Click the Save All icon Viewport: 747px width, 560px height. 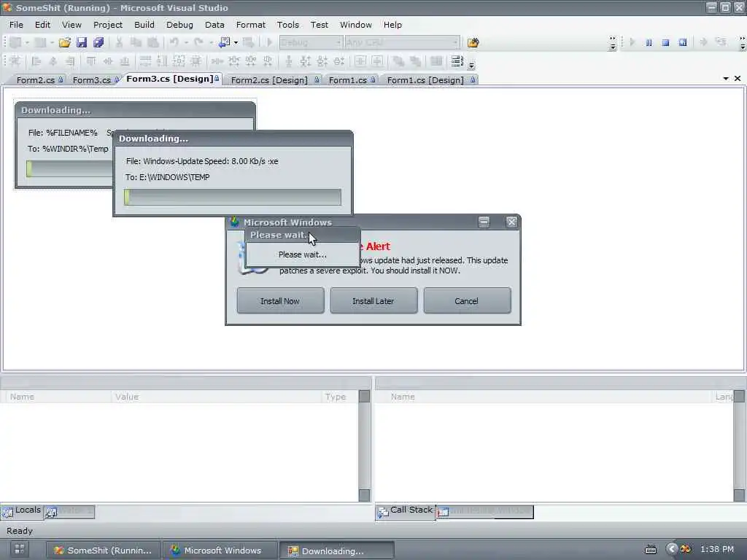point(98,42)
